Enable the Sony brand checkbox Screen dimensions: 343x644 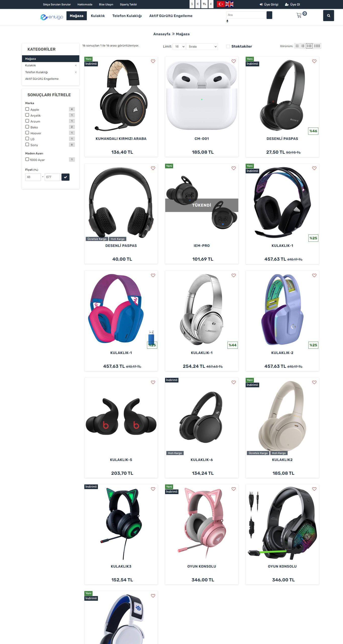point(27,145)
